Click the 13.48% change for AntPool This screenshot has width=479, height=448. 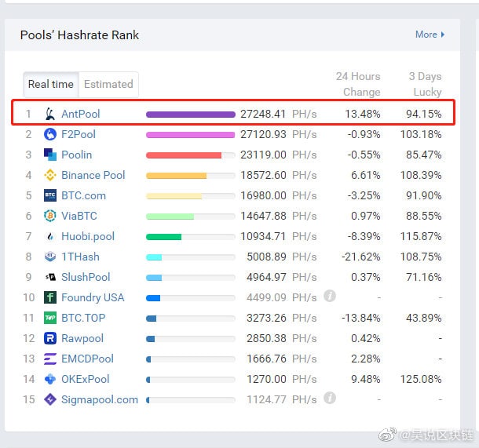coord(363,114)
